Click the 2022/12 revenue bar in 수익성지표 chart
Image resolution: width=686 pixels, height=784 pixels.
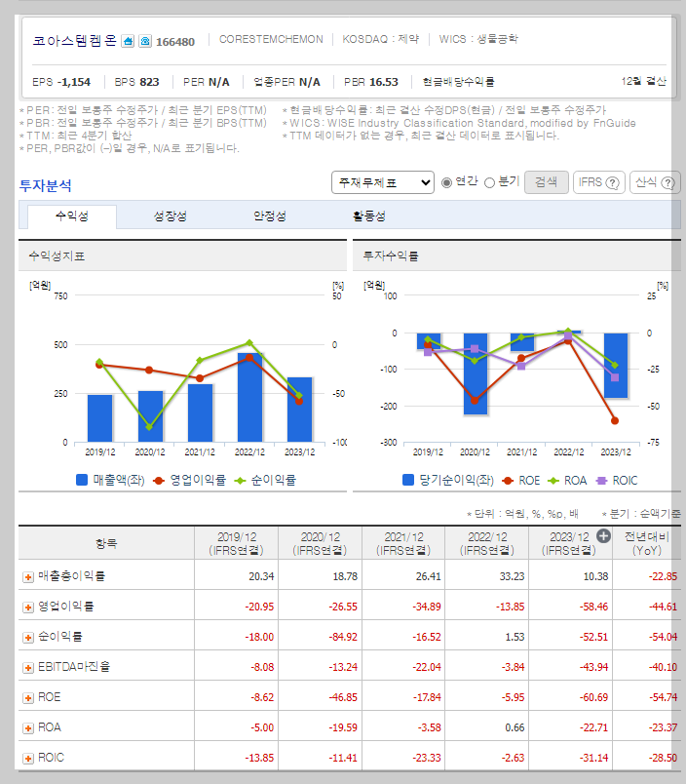click(x=249, y=398)
